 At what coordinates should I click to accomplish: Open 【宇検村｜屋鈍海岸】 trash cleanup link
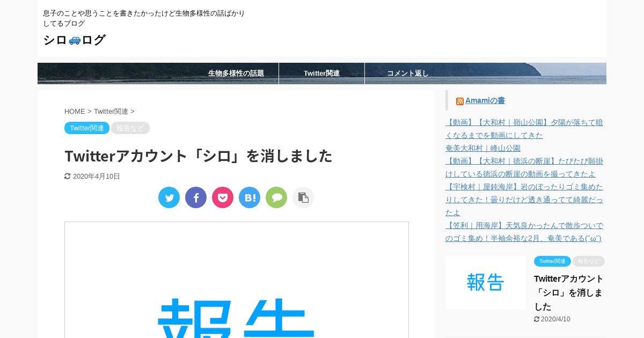[x=524, y=200]
